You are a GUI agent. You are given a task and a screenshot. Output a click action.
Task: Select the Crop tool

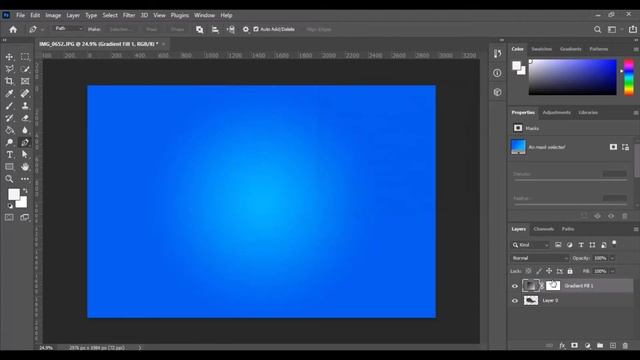coord(9,81)
